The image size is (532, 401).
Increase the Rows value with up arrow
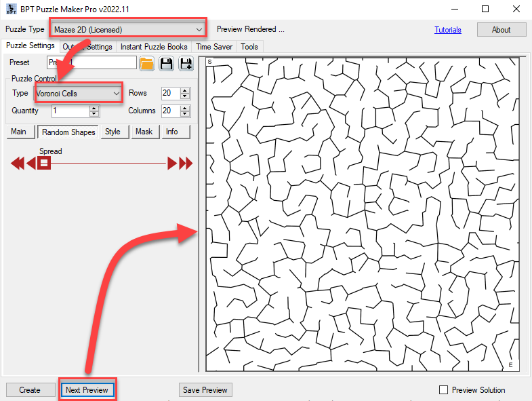186,90
